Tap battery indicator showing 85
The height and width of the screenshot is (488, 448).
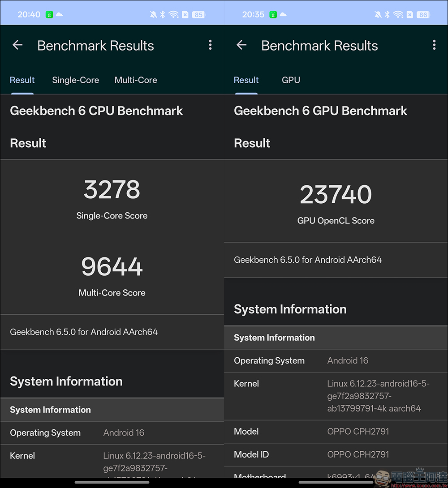(x=198, y=15)
